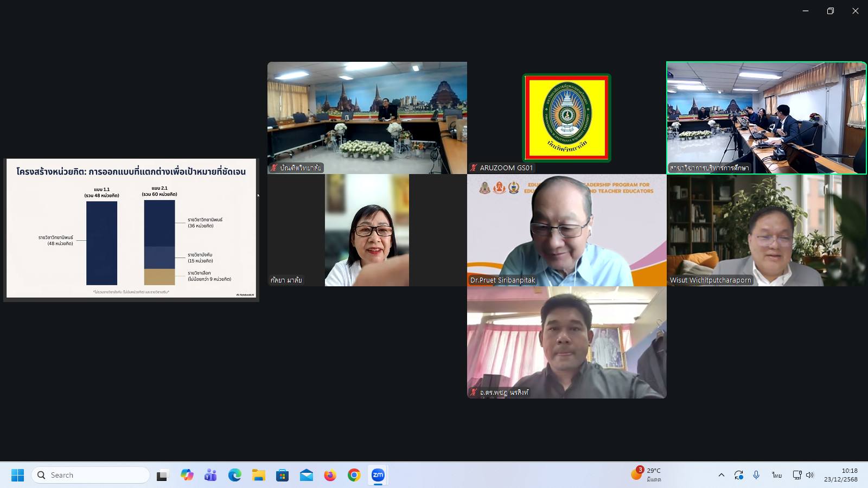Open File Explorer folder icon
Viewport: 868px width, 488px height.
click(259, 475)
